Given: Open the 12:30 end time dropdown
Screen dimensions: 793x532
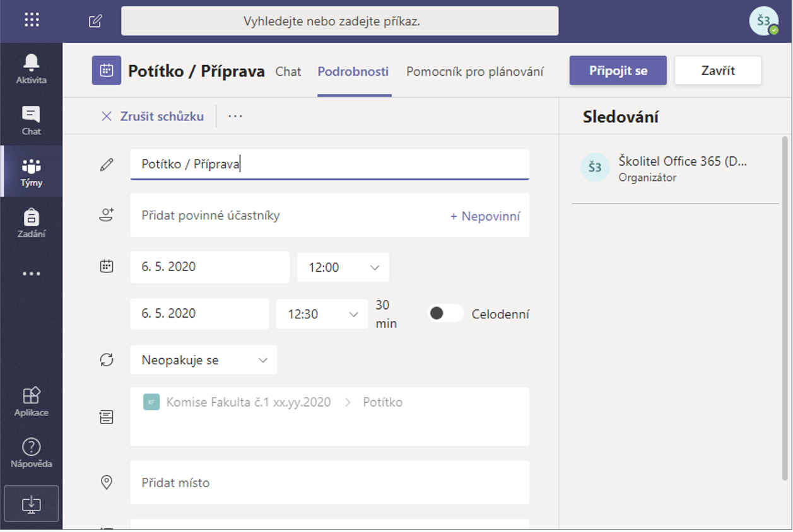Looking at the screenshot, I should point(322,314).
